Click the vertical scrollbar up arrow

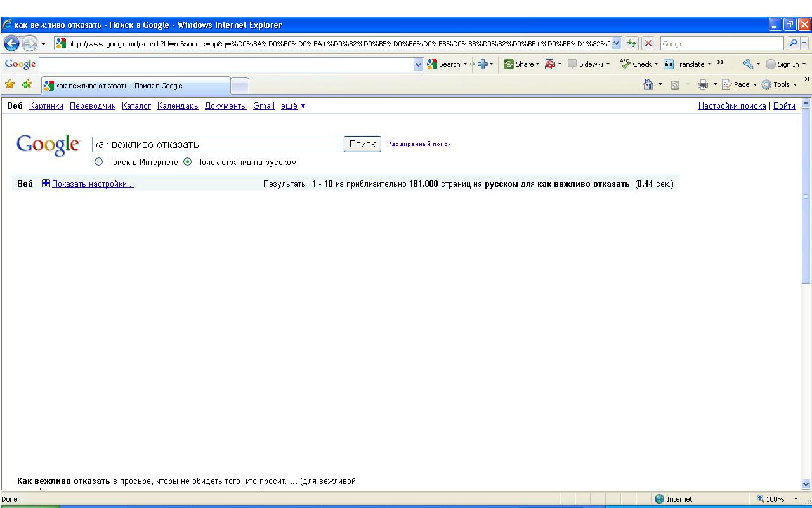[806, 104]
